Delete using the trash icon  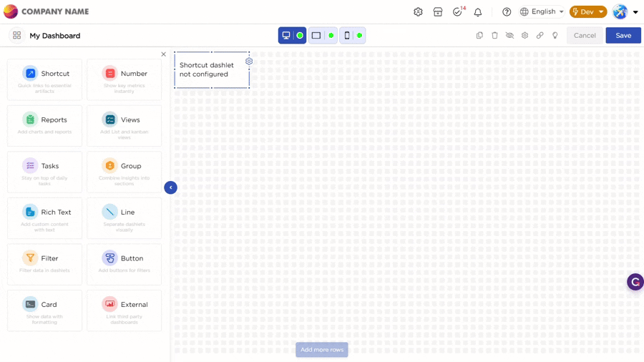494,35
